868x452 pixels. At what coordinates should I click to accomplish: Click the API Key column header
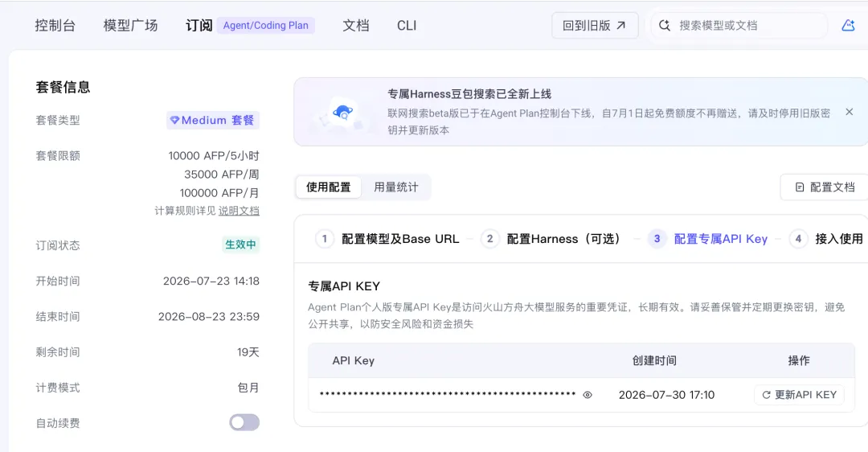pos(353,360)
